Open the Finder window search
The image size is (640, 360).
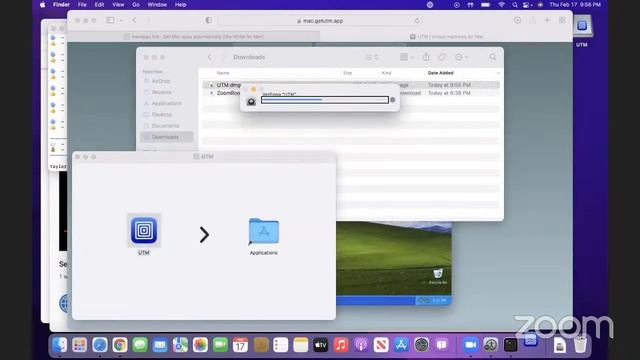(493, 57)
